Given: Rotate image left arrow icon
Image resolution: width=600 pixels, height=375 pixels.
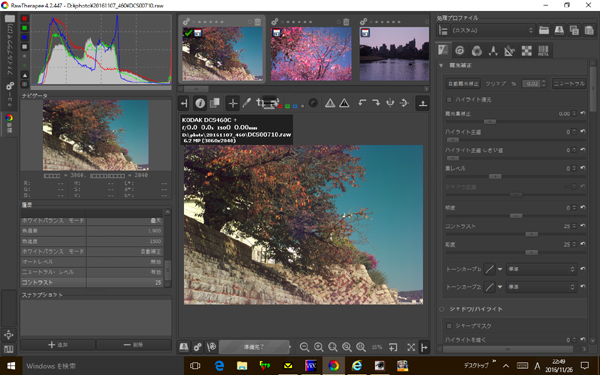Looking at the screenshot, I should (x=362, y=103).
